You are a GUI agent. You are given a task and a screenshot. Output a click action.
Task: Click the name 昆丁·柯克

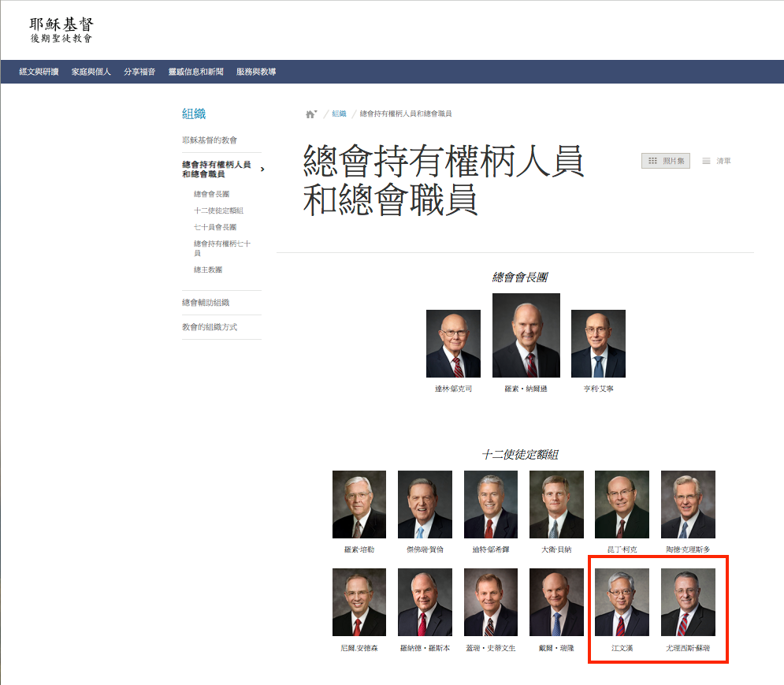pos(622,549)
